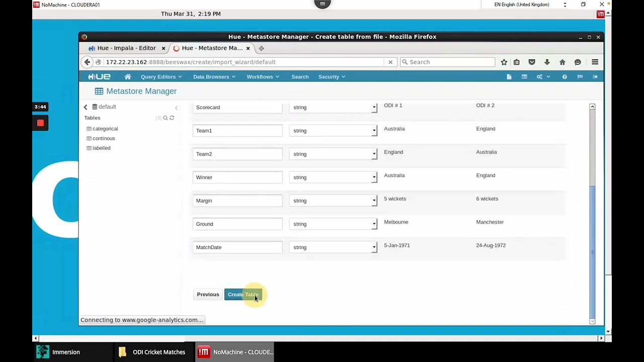Screen dimensions: 644x362
Task: Open the NoMachine session menu handle at top
Action: pos(323,4)
